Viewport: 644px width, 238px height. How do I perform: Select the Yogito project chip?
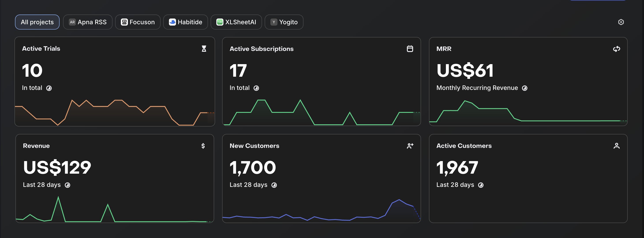(284, 22)
